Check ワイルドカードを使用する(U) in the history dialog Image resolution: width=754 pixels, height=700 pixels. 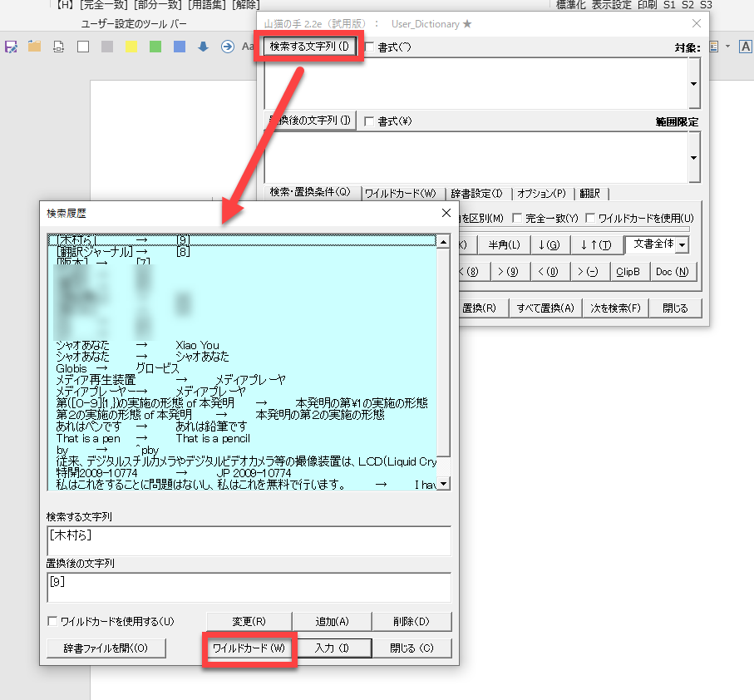[53, 621]
